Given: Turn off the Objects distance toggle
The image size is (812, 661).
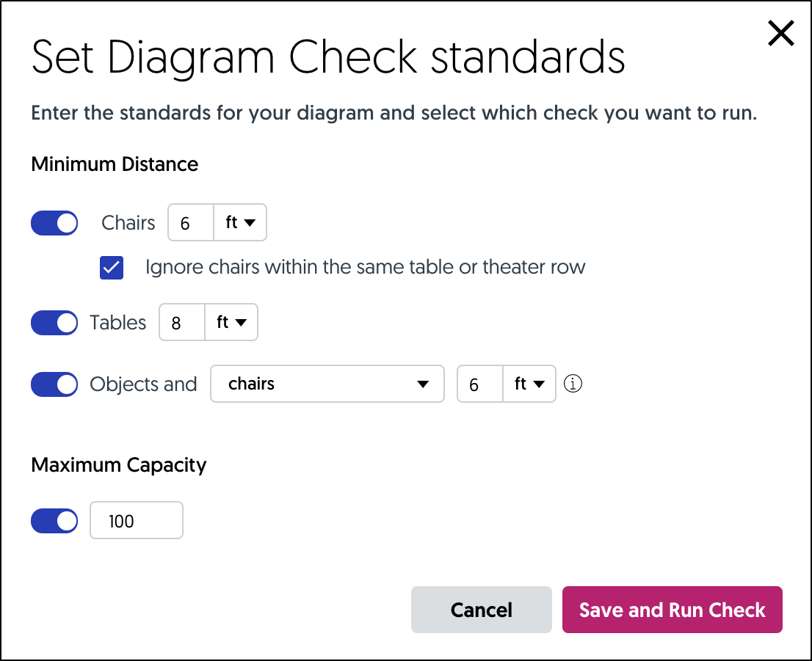Looking at the screenshot, I should point(54,384).
